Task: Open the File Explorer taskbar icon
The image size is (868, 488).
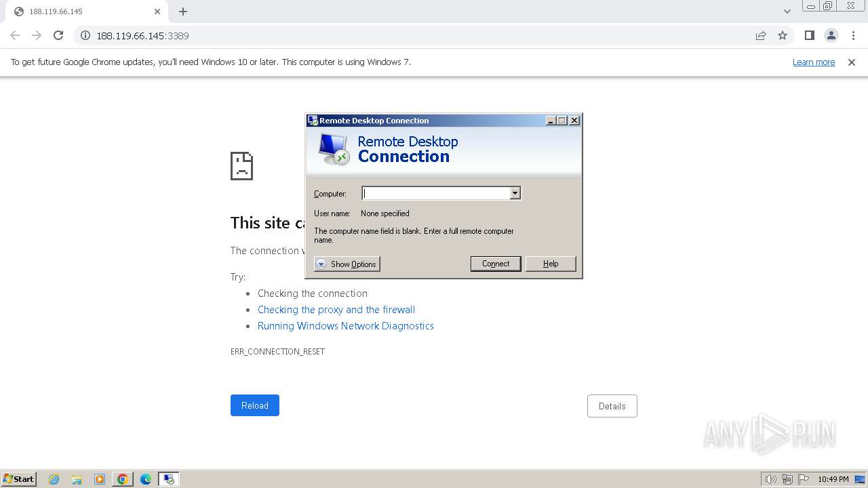Action: pos(77,479)
